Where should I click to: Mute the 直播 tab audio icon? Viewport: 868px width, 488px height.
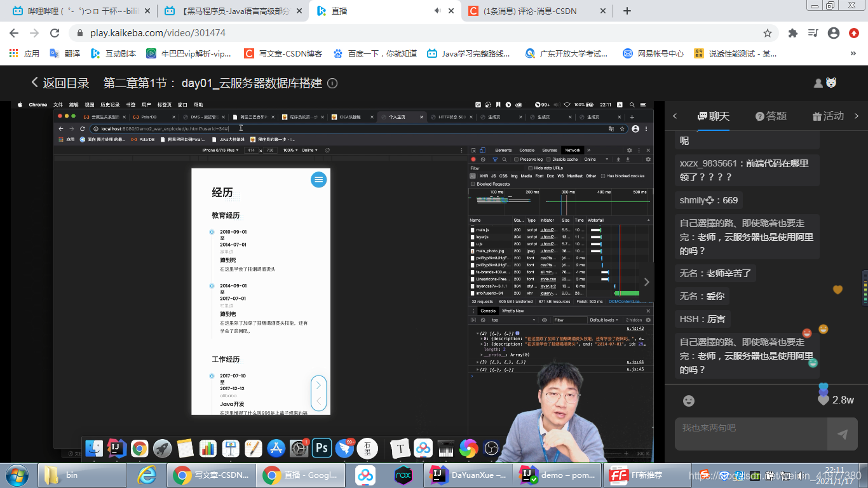click(438, 11)
